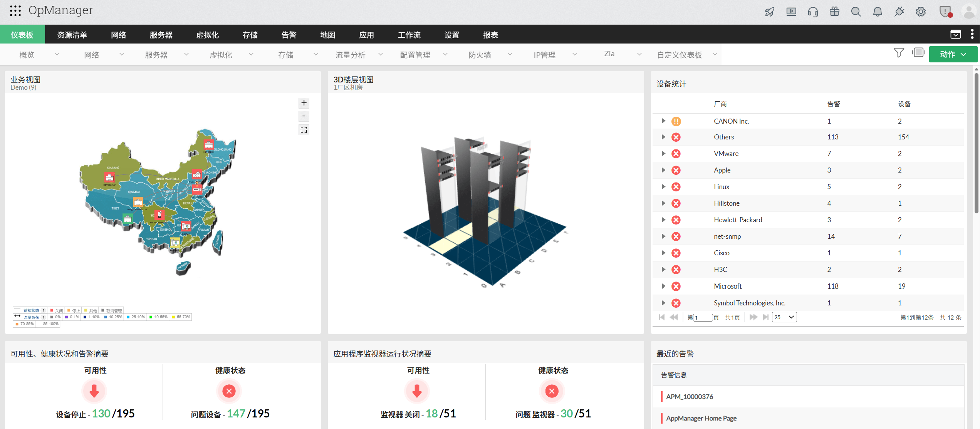Open the apps grid launcher icon
Screen dimensions: 980x429
coord(15,10)
